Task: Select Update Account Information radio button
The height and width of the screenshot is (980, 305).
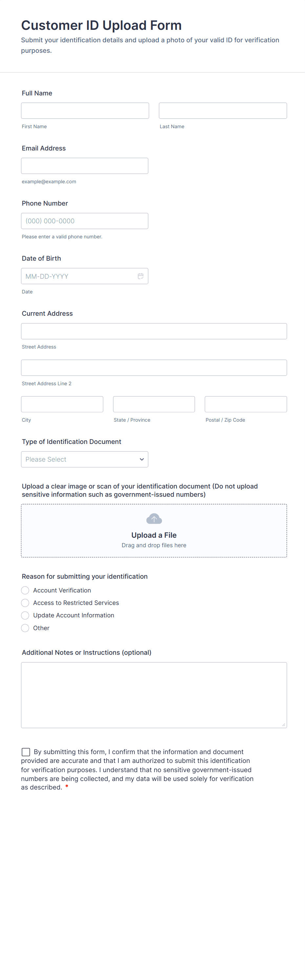Action: click(x=25, y=615)
